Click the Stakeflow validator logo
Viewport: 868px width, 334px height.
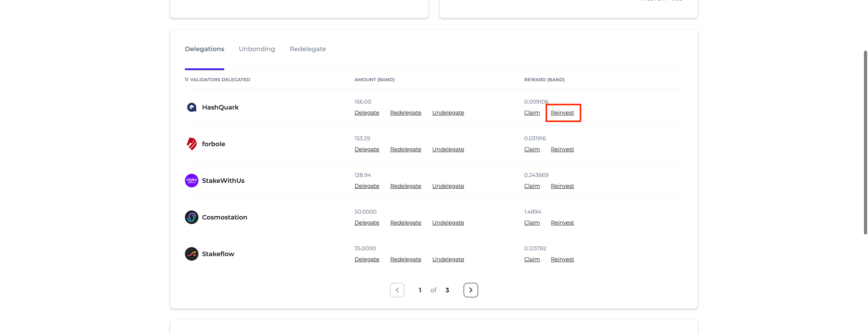[192, 254]
